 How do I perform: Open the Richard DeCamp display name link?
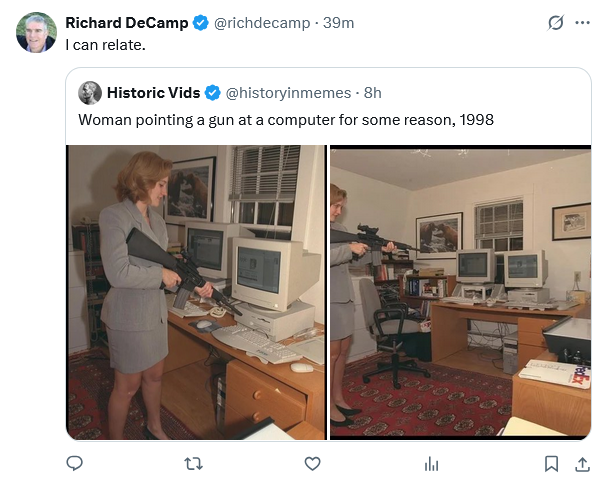127,23
